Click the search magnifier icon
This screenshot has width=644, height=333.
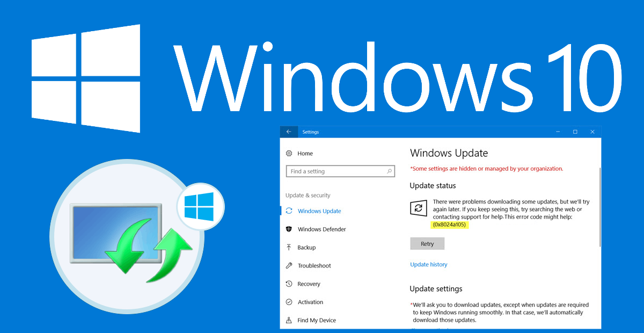coord(390,171)
